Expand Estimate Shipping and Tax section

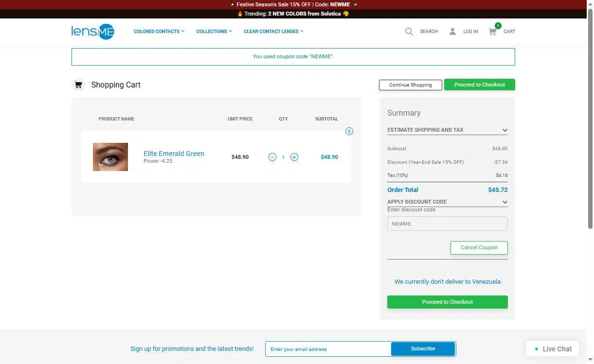point(448,130)
